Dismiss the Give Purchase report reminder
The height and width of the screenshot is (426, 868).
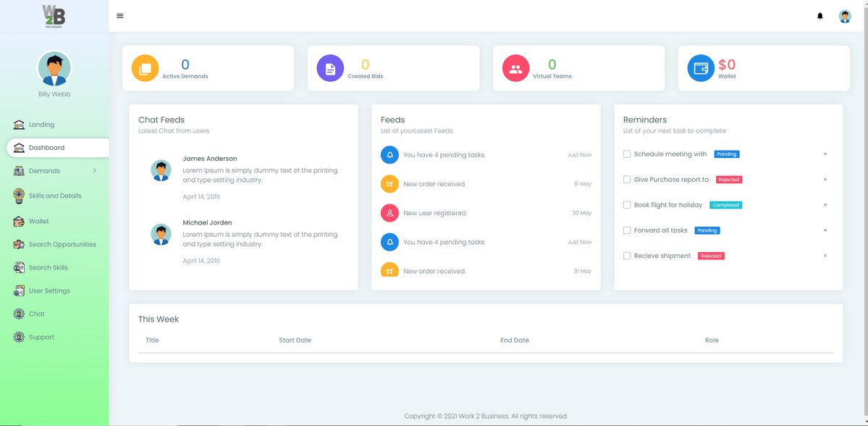(x=825, y=180)
